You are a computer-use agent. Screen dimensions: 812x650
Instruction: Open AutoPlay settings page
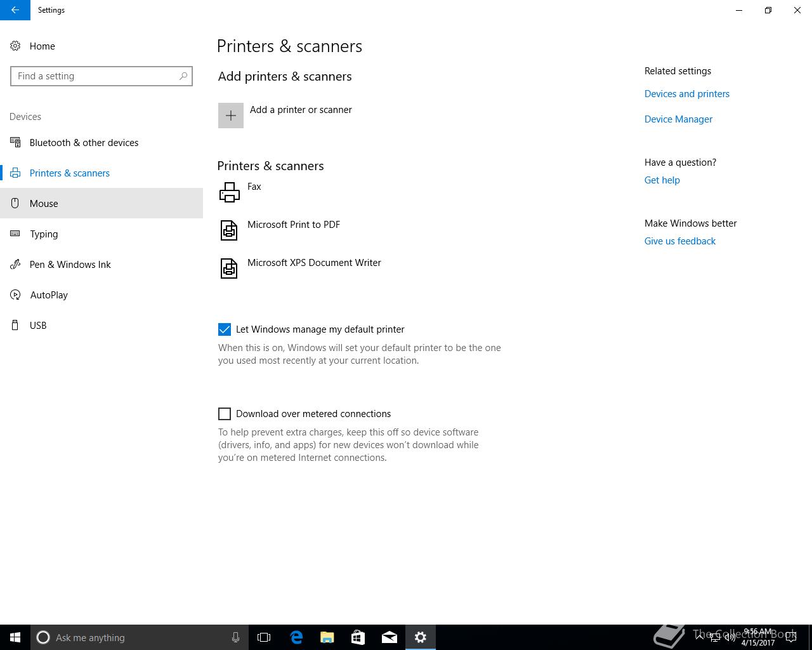pyautogui.click(x=101, y=295)
